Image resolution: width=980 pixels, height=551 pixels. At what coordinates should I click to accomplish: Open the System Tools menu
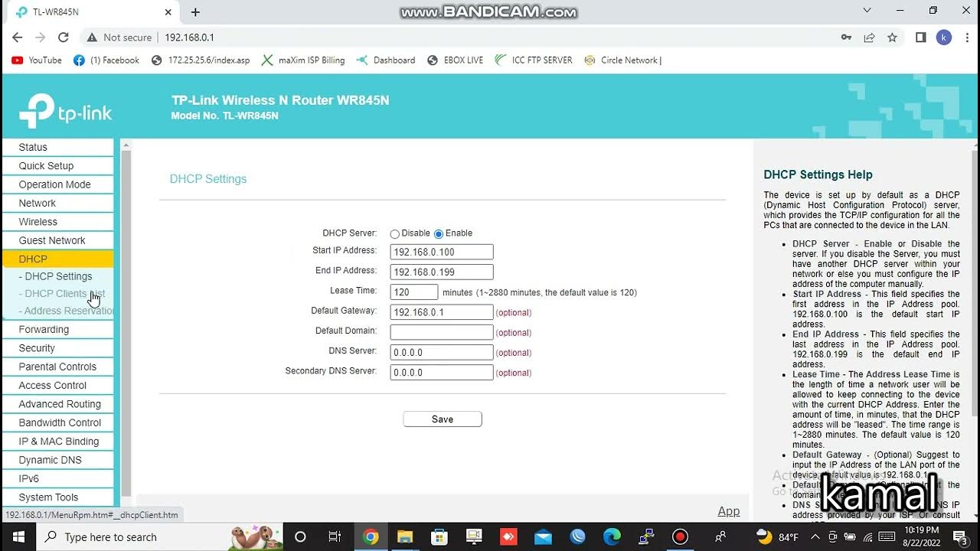[57, 497]
